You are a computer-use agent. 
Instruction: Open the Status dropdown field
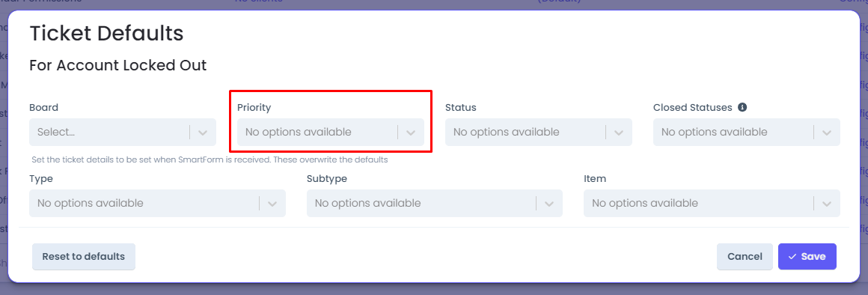click(539, 133)
